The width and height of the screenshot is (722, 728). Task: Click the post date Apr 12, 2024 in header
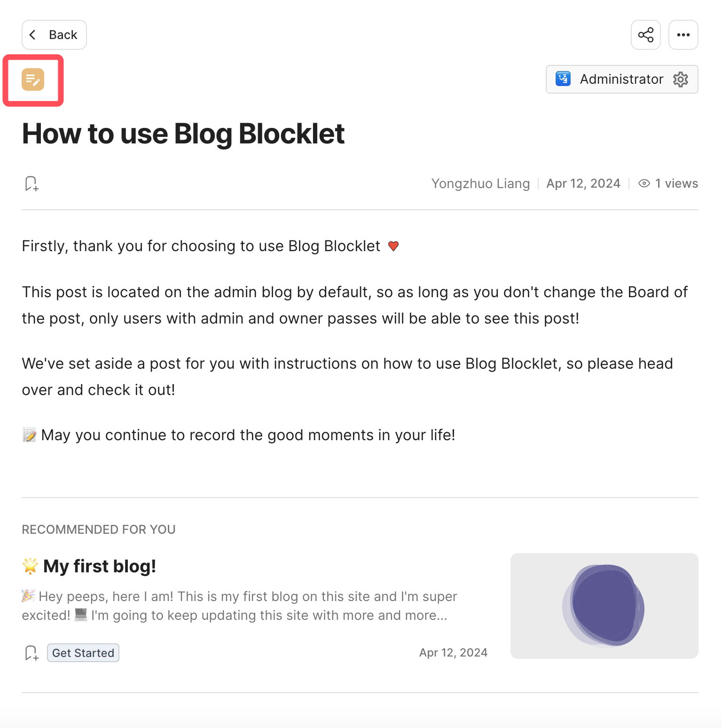pyautogui.click(x=583, y=183)
